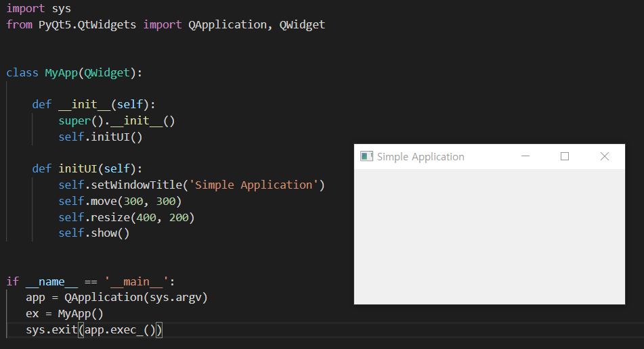Maximize the Simple Application window

pyautogui.click(x=565, y=156)
